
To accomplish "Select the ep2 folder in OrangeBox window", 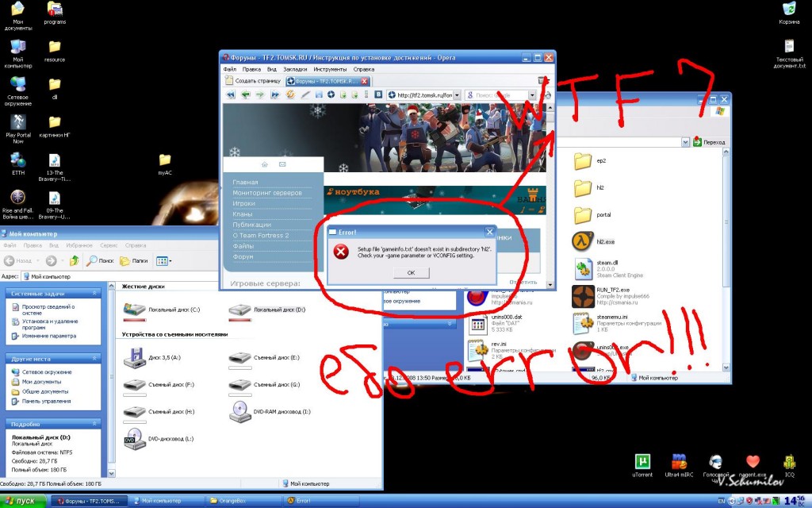I will pos(583,161).
